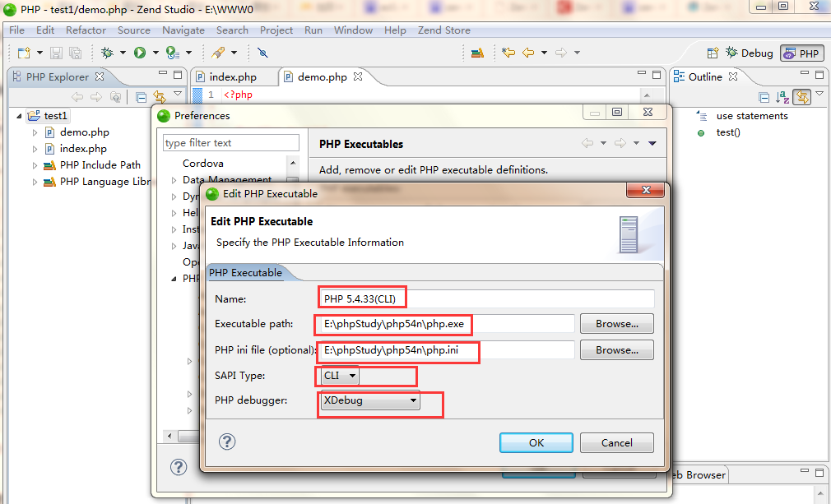831x504 pixels.
Task: Click the Save toolbar icon
Action: click(x=56, y=53)
